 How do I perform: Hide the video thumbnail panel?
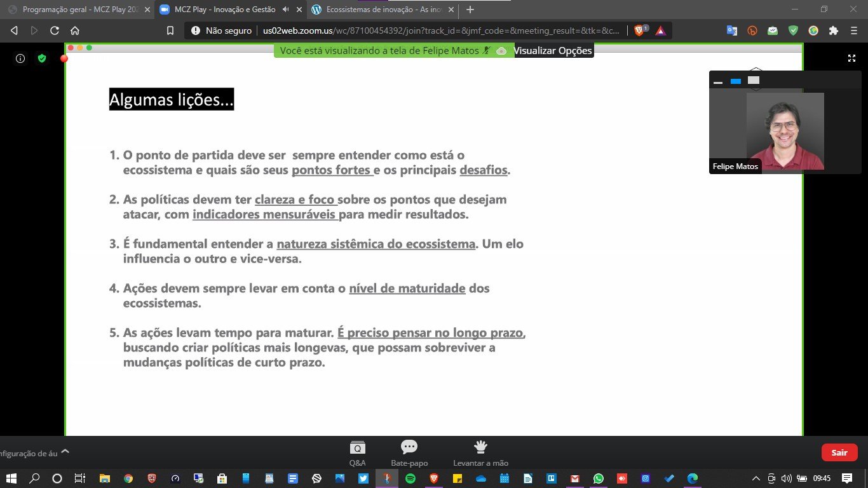[718, 81]
